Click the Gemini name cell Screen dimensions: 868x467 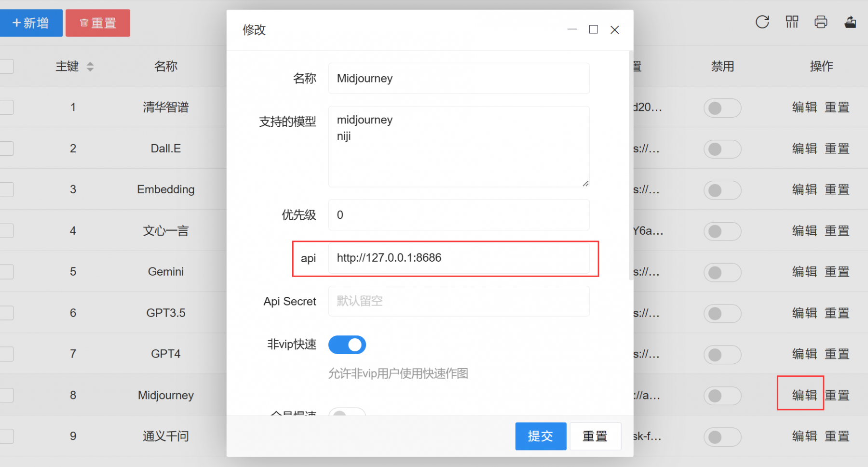point(166,272)
